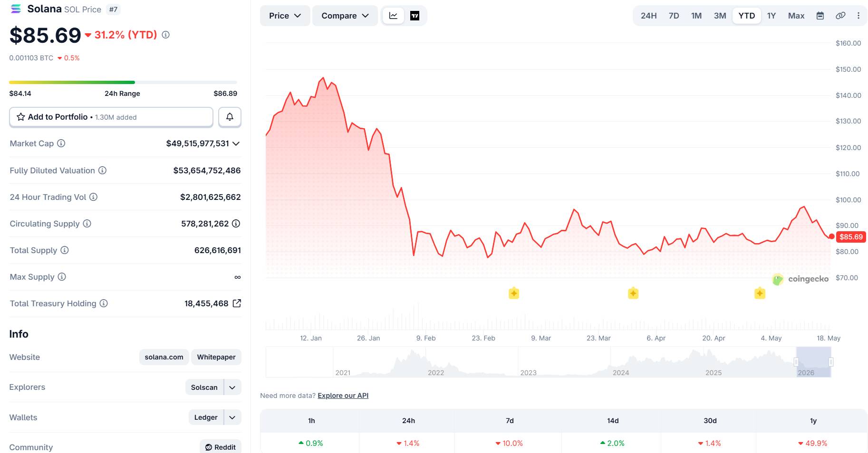Viewport: 868px width, 453px height.
Task: Switch to the line chart view icon
Action: point(393,16)
